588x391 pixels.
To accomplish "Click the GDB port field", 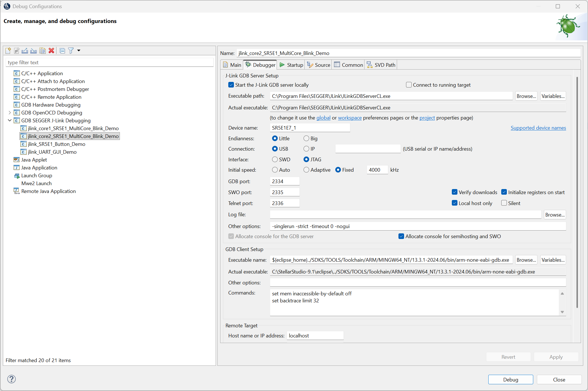I will click(x=285, y=181).
